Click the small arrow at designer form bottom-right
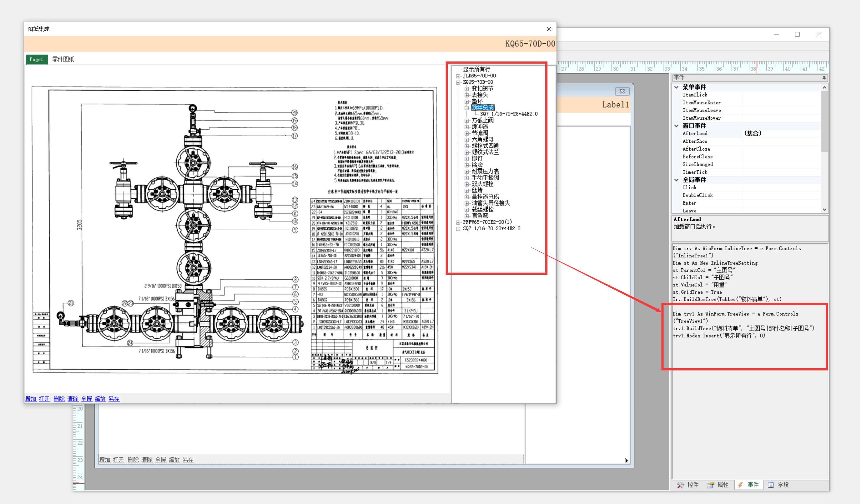This screenshot has width=860, height=504. click(627, 461)
